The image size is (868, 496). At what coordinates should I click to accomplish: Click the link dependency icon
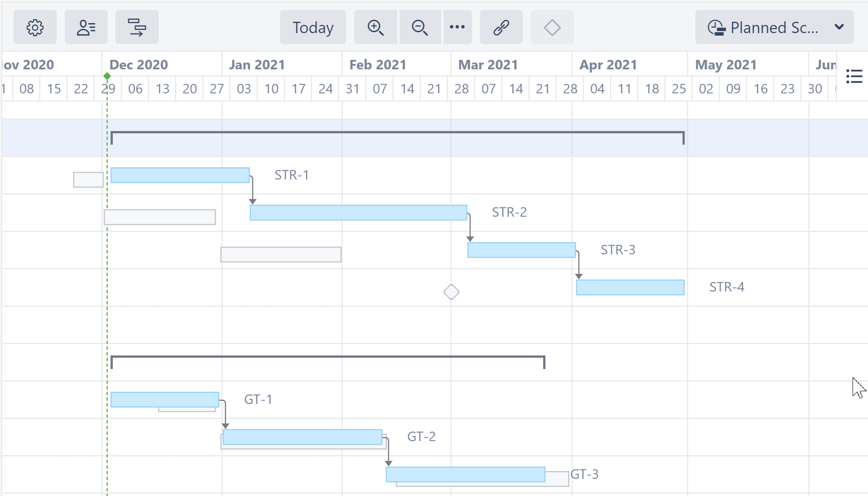[x=501, y=28]
